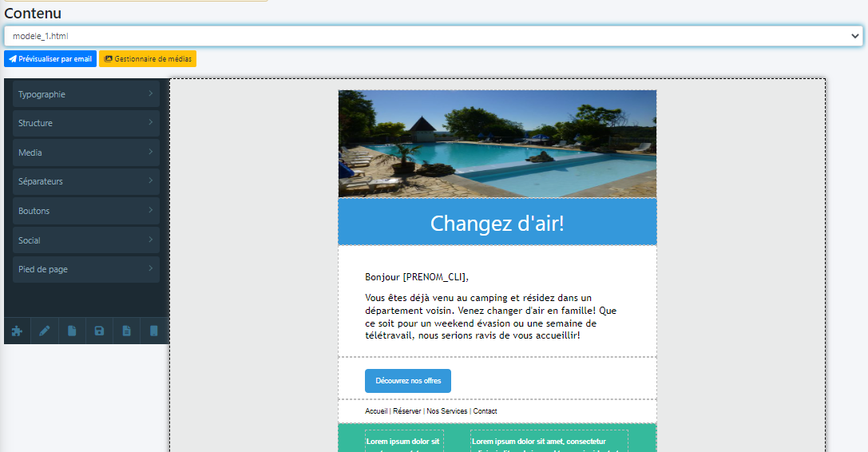The image size is (868, 452).
Task: Open the Gestionnaire de médias
Action: pos(147,59)
